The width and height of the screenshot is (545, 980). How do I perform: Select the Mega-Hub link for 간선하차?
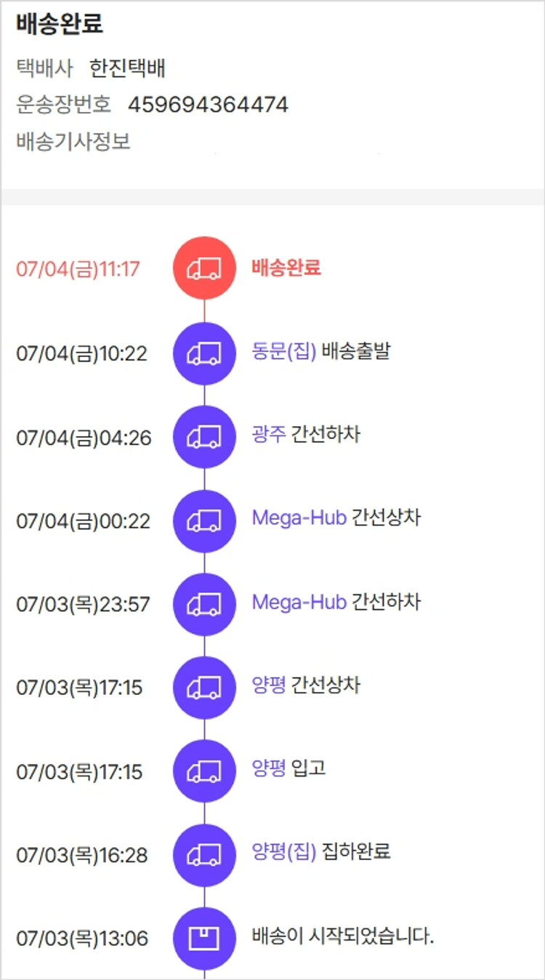(x=299, y=602)
